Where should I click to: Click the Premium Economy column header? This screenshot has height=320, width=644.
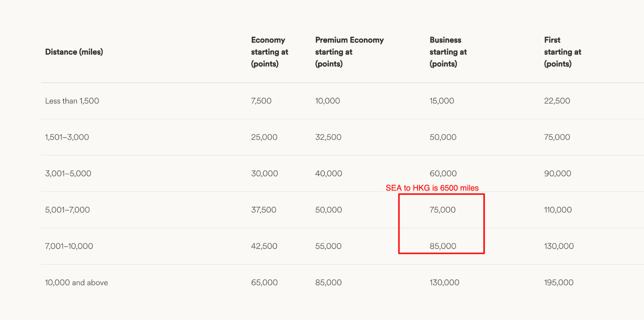[350, 52]
